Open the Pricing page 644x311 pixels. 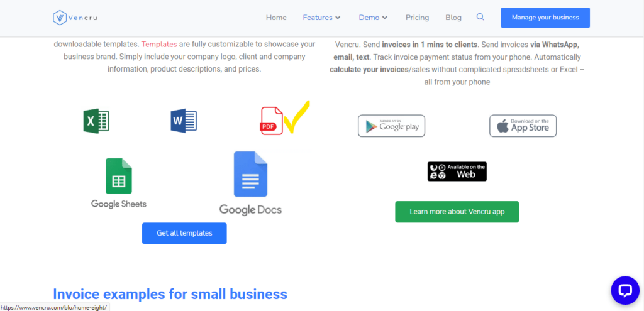pos(418,18)
